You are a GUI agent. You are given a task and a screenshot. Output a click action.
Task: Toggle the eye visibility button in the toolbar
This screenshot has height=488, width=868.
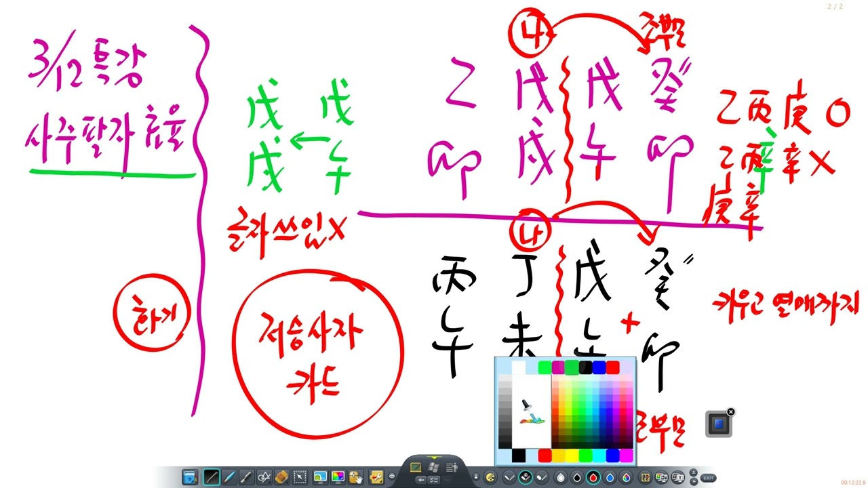[x=392, y=476]
